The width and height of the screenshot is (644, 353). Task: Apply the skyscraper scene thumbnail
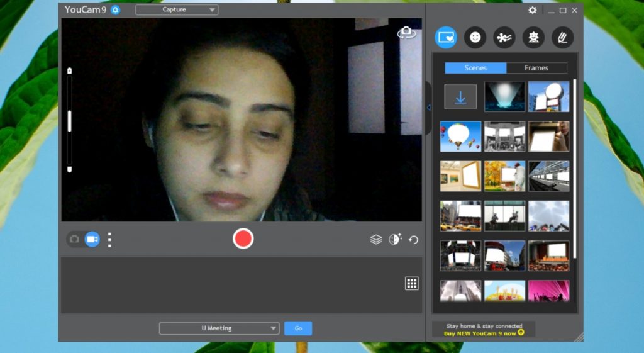pyautogui.click(x=460, y=291)
